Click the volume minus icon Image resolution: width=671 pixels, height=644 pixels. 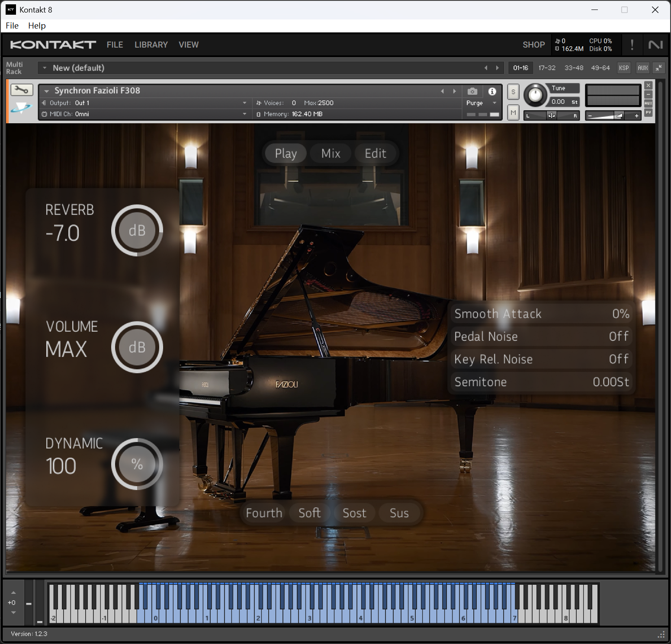(590, 116)
